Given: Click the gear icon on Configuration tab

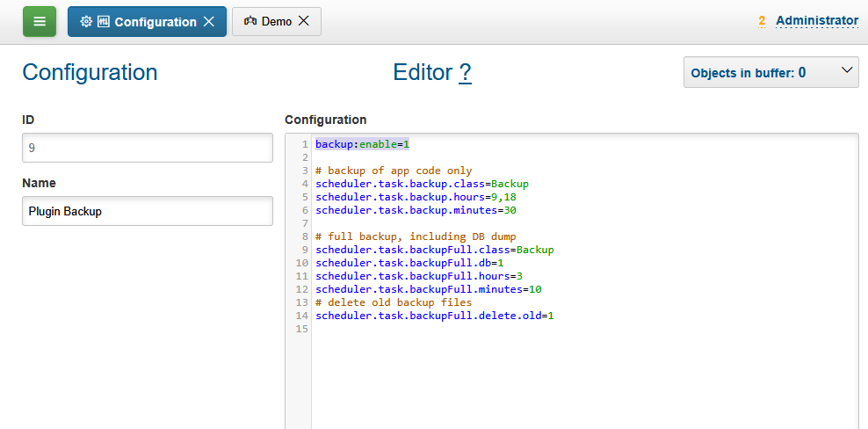Looking at the screenshot, I should tap(85, 22).
